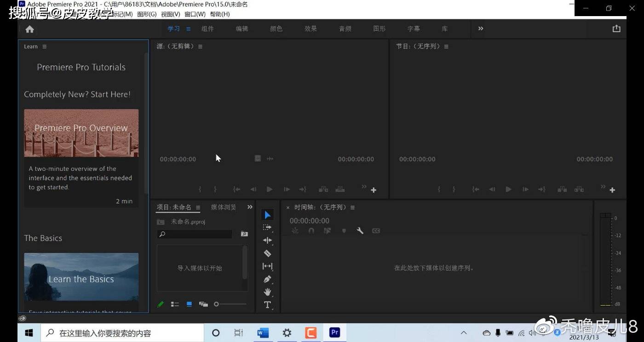Screen dimensions: 644x342
Task: Click Source monitor Insert button
Action: point(323,189)
